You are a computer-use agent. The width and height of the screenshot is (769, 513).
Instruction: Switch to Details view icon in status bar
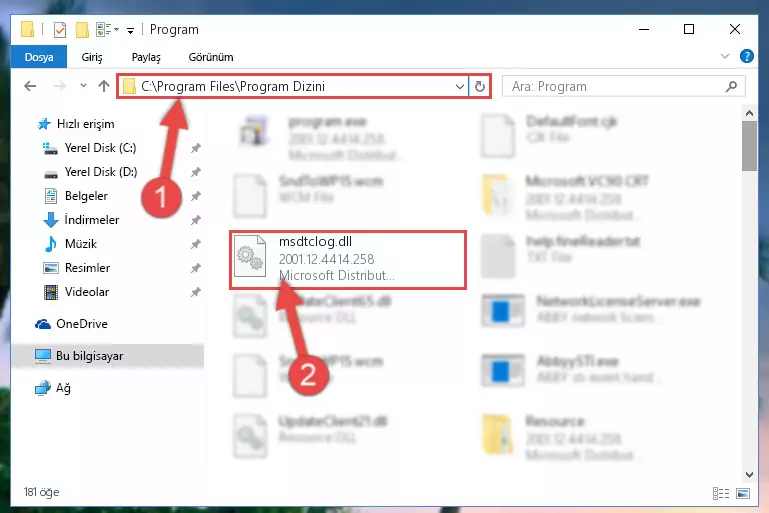(720, 493)
